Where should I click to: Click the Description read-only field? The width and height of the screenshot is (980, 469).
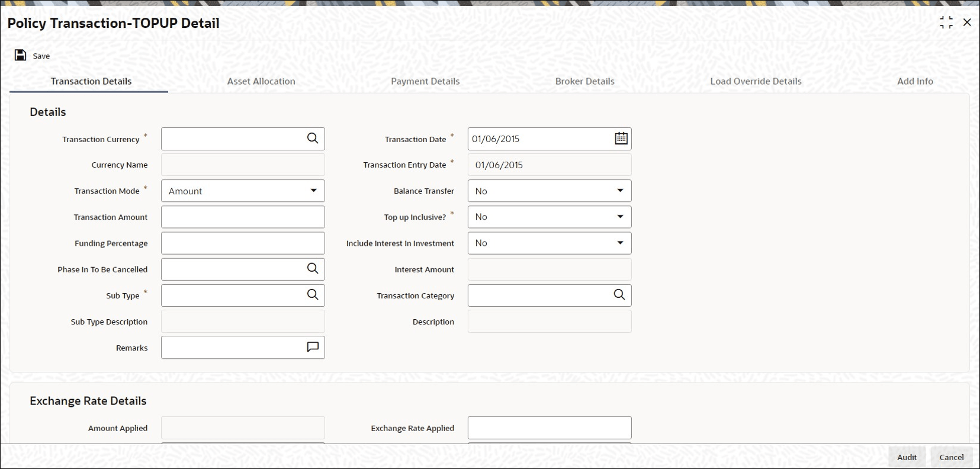point(550,322)
